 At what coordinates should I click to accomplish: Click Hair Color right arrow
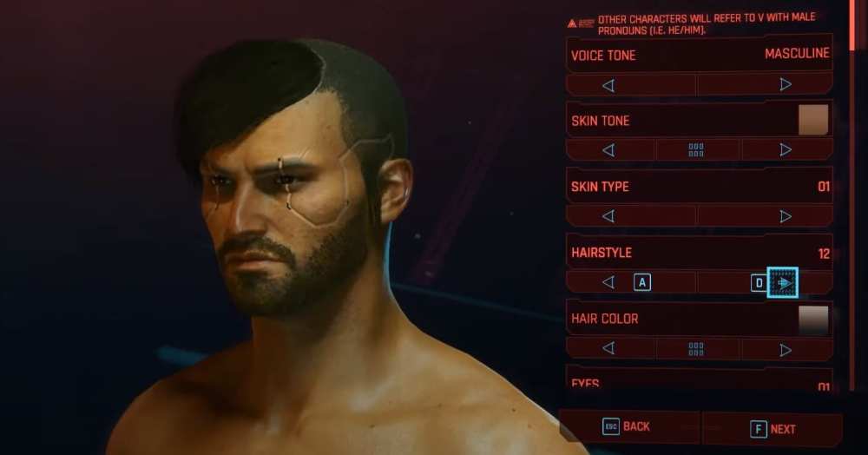point(785,350)
